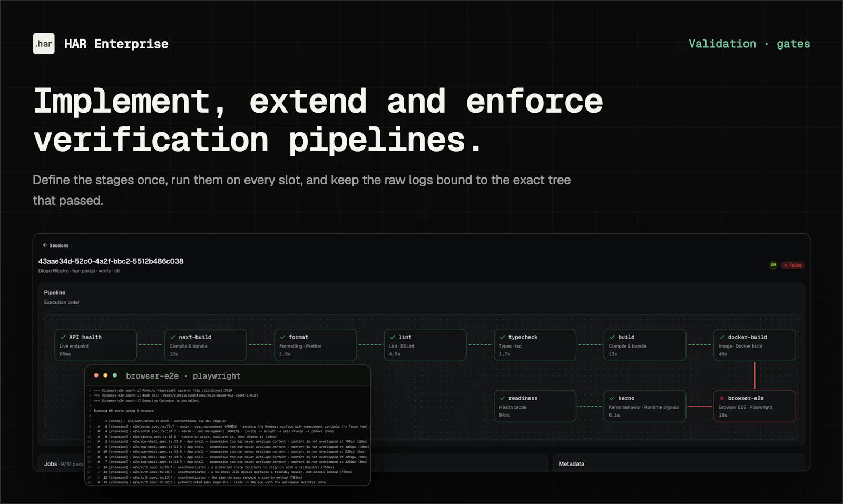Click the next-build checkmark icon
The width and height of the screenshot is (843, 504).
coord(173,337)
